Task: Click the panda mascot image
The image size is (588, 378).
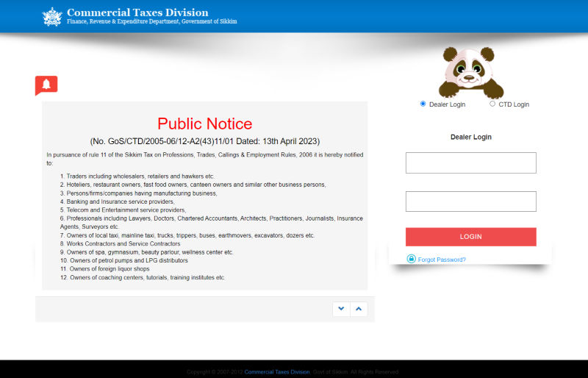Action: click(471, 73)
